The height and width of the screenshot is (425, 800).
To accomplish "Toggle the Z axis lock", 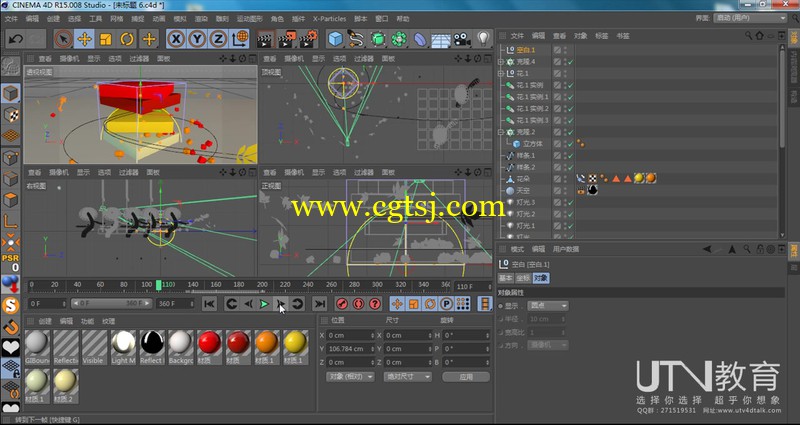I will [218, 39].
